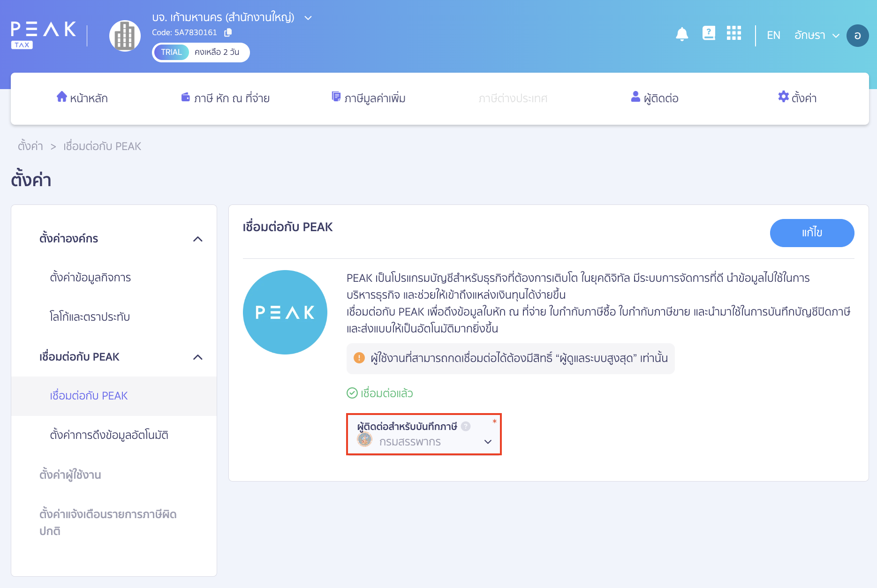Click the user avatar circle
The height and width of the screenshot is (588, 877).
pos(857,36)
